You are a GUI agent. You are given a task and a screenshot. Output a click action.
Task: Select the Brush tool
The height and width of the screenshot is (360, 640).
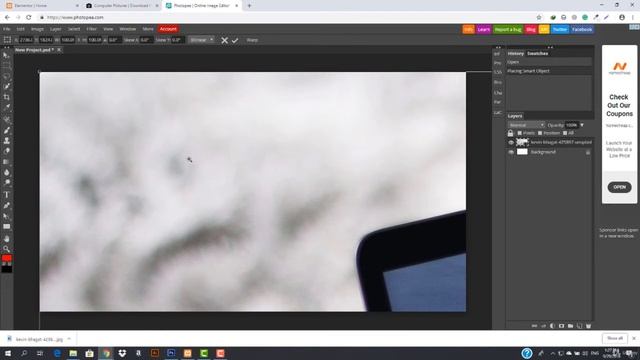click(6, 130)
